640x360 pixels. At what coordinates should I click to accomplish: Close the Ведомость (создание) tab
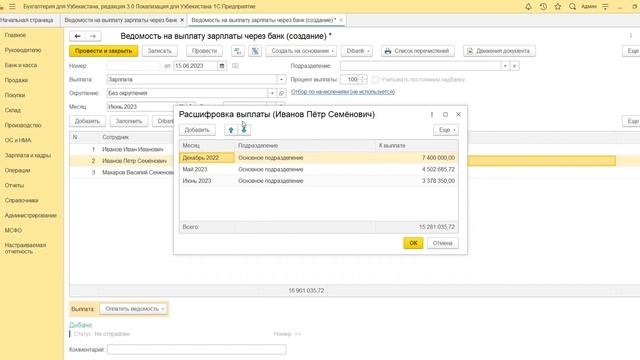click(x=341, y=20)
